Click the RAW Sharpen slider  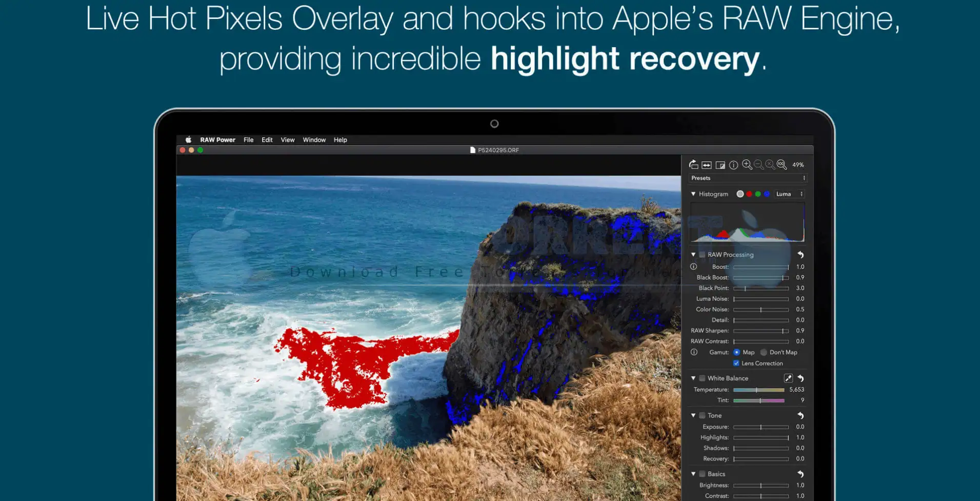(761, 331)
